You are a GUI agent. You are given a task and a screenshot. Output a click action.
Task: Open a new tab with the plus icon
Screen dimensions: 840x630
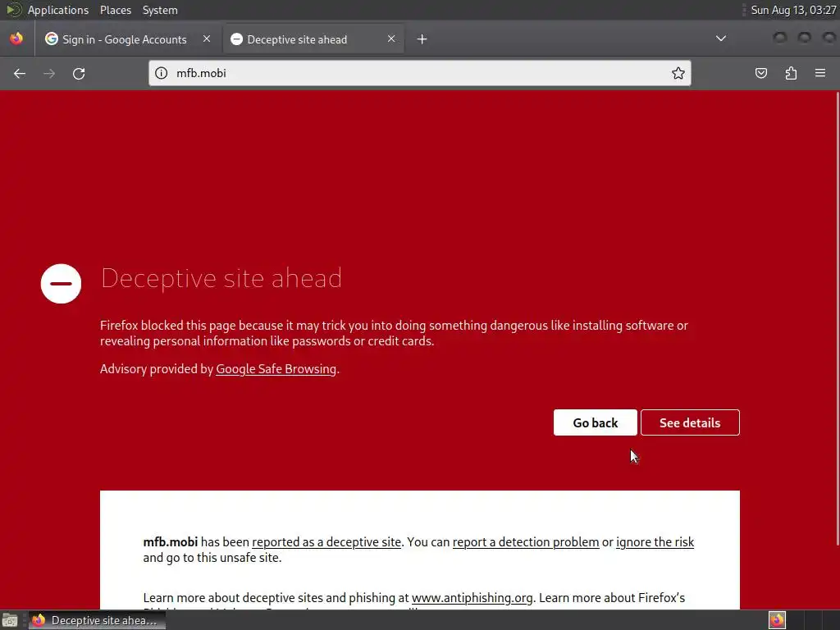tap(422, 39)
